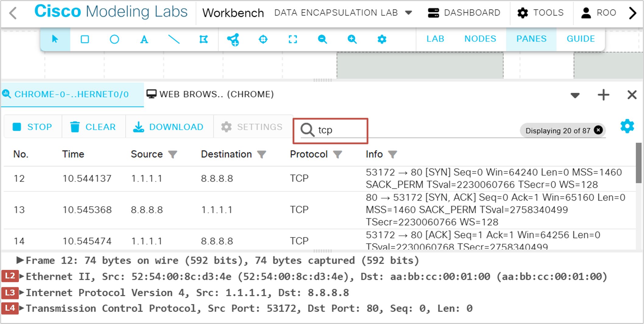Clear the Displaying 20 of 87 filter
Image resolution: width=644 pixels, height=324 pixels.
pos(598,130)
